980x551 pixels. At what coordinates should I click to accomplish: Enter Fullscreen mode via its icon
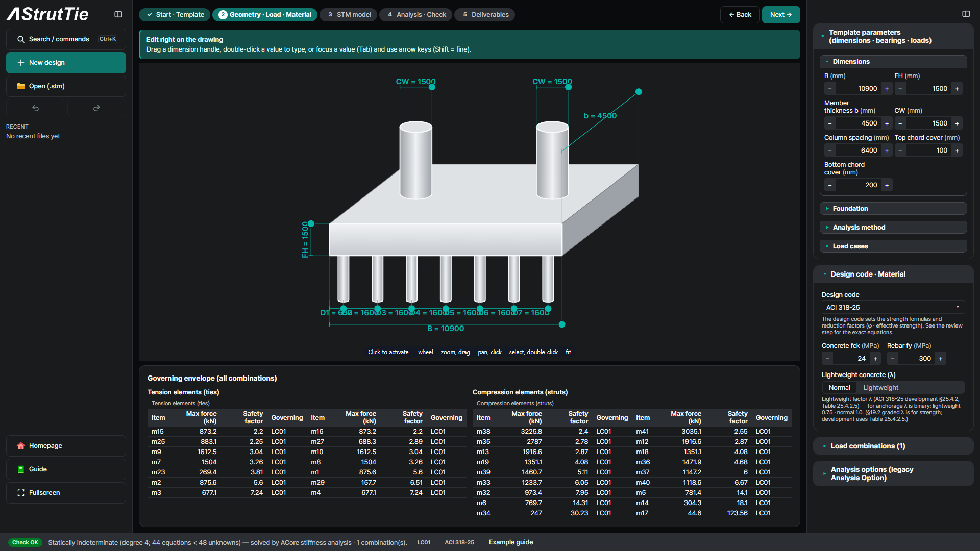click(21, 493)
